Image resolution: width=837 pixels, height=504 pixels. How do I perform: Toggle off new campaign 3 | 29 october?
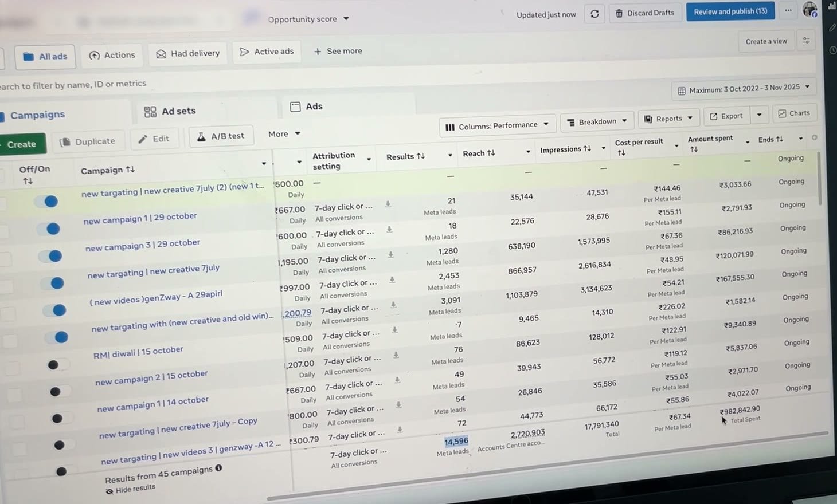tap(51, 255)
